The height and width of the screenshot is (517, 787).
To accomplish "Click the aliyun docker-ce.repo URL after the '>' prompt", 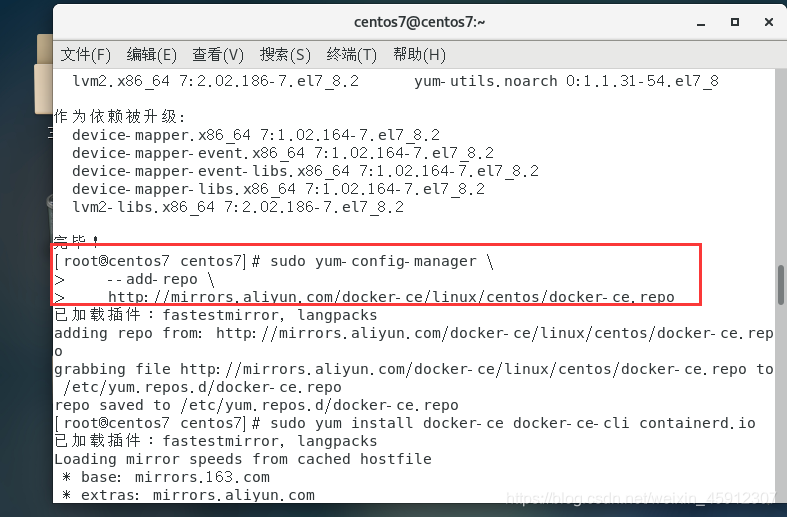I will (391, 297).
